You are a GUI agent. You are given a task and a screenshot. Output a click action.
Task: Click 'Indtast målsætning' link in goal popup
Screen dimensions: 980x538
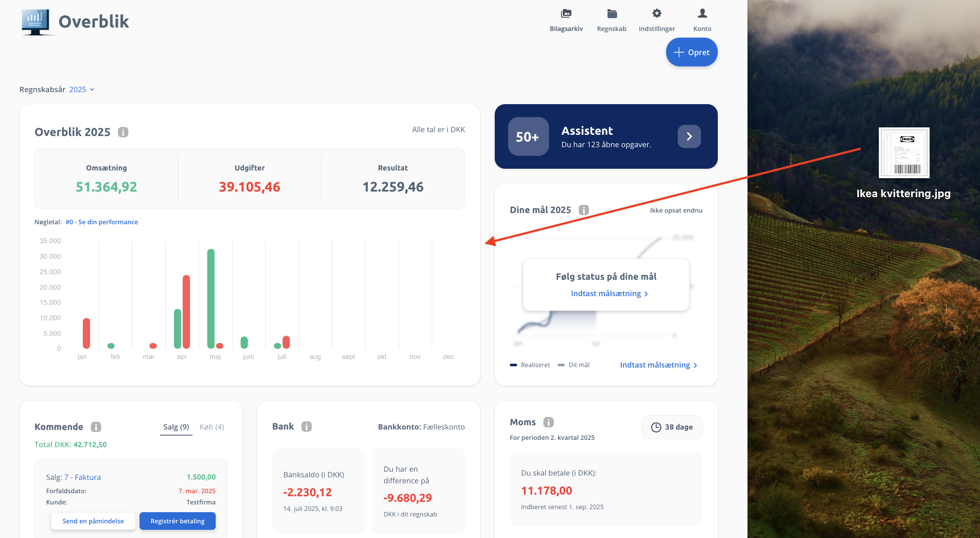pyautogui.click(x=609, y=294)
